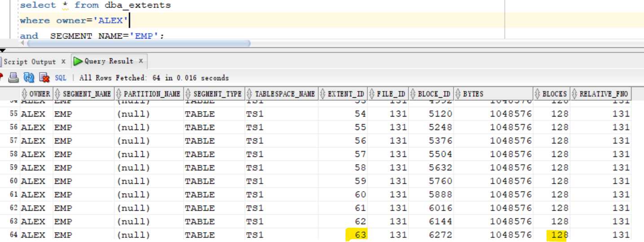Click highlighted BLOCKS cell 128 in row 64
The image size is (644, 242).
[552, 235]
